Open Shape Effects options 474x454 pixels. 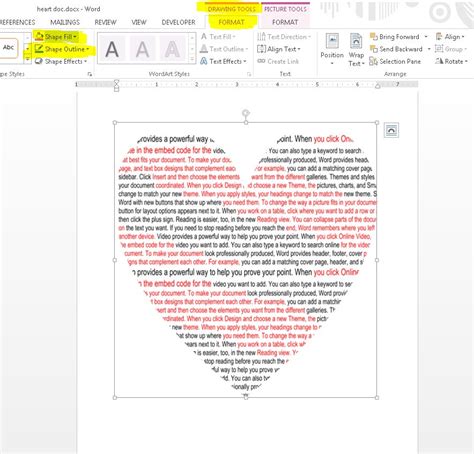pyautogui.click(x=61, y=61)
